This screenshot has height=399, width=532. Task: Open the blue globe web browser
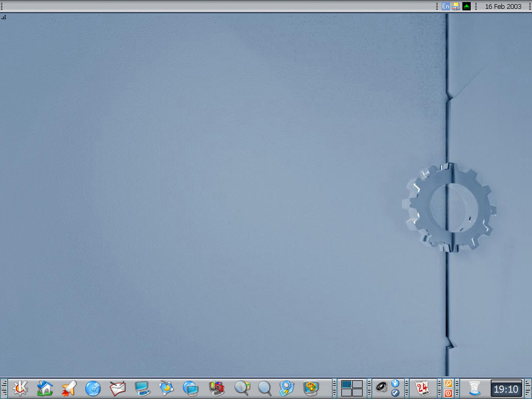93,388
